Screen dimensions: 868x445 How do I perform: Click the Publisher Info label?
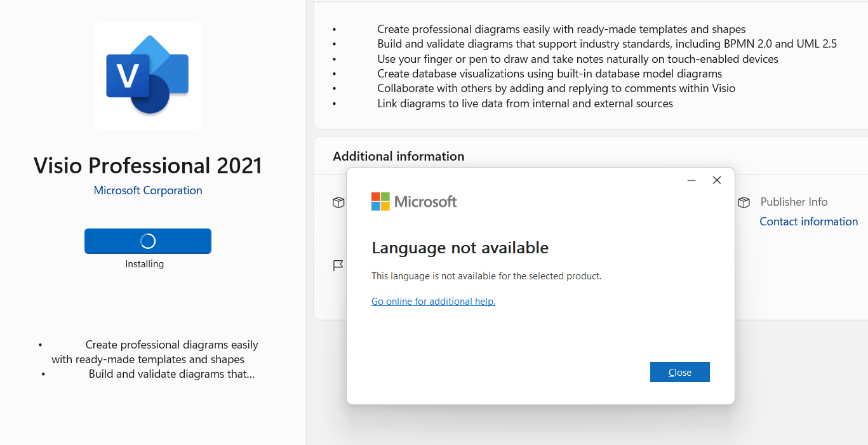[794, 202]
